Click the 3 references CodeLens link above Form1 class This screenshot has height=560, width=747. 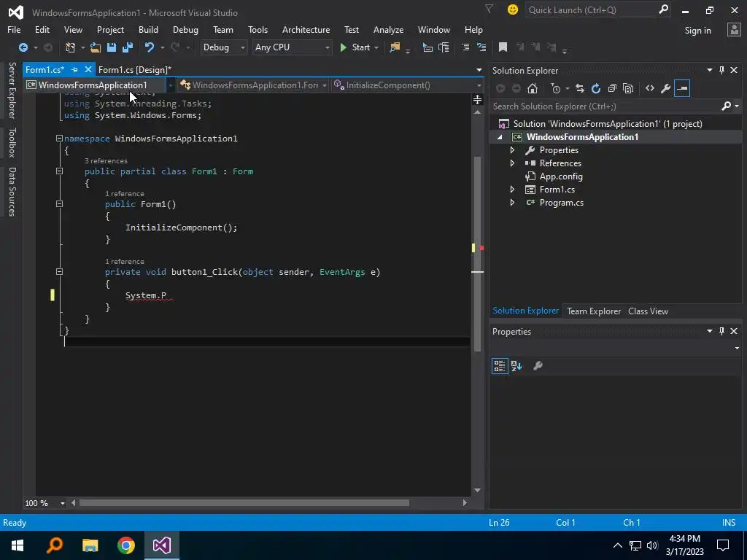point(106,161)
